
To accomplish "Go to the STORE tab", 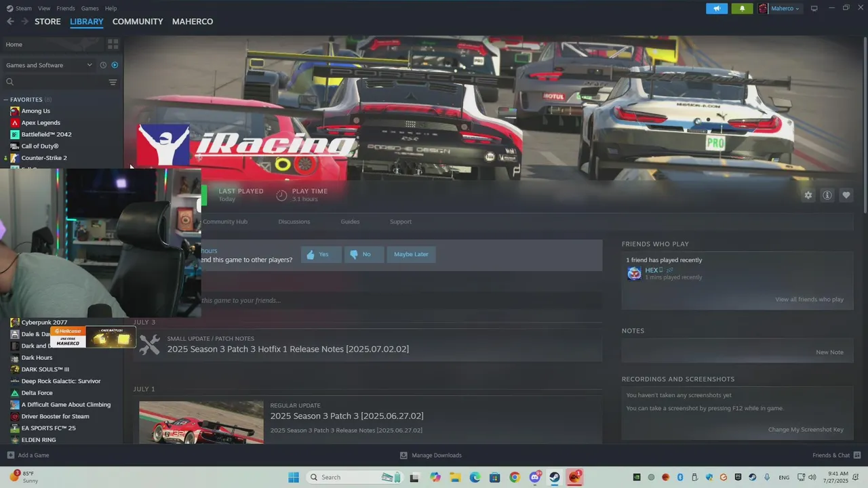I will click(x=47, y=22).
